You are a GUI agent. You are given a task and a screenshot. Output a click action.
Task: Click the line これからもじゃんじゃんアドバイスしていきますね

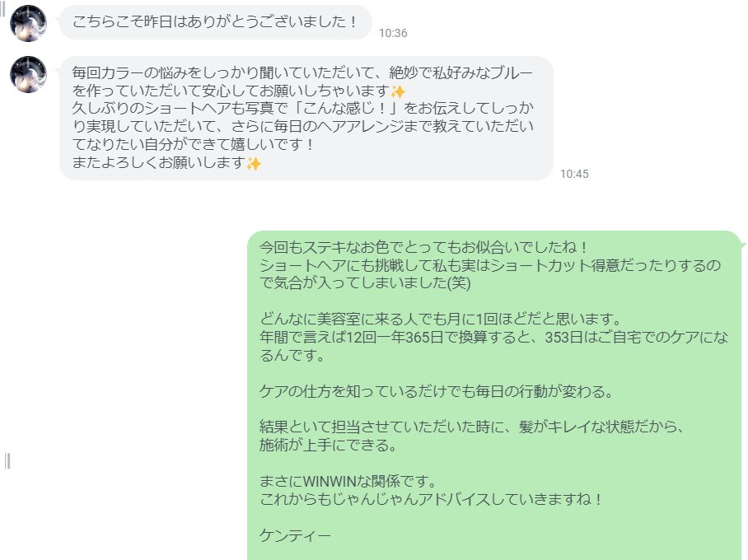431,499
